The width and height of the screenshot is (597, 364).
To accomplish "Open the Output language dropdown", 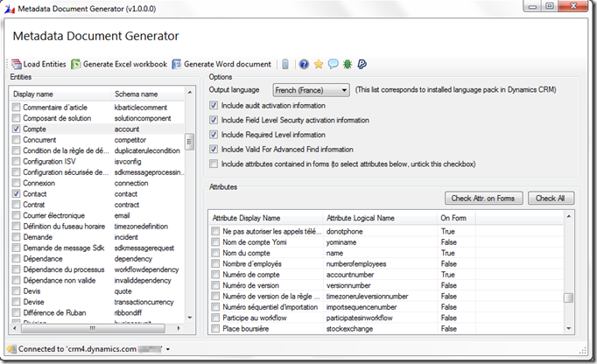I will (x=311, y=89).
